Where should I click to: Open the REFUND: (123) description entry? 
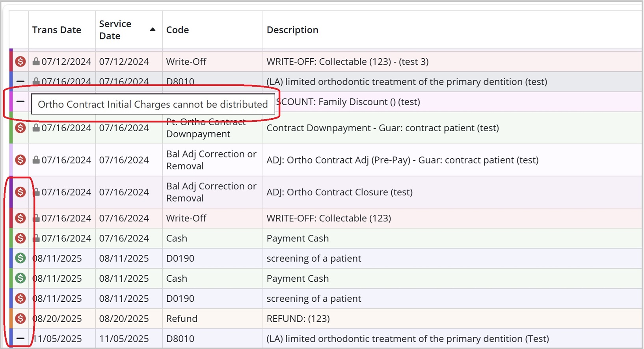click(298, 319)
